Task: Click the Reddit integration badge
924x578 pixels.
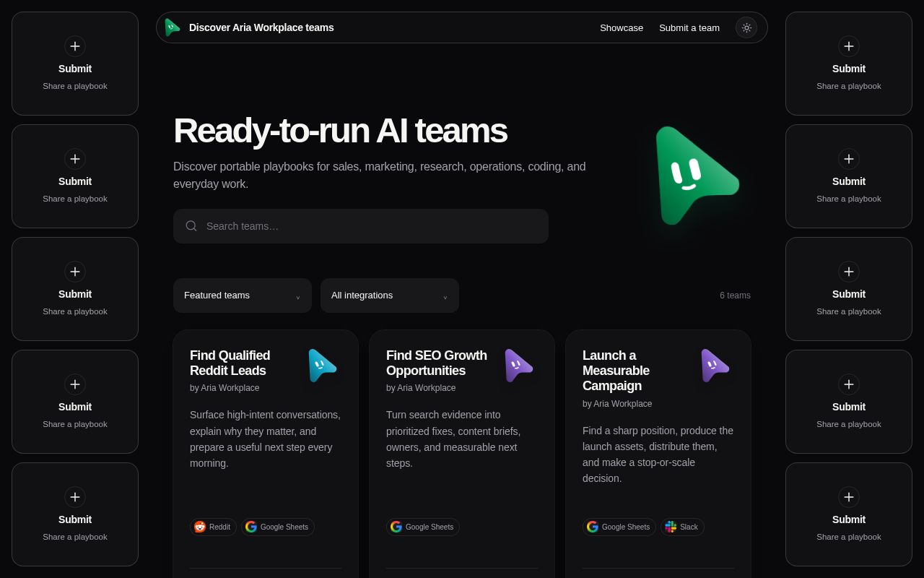Action: [x=213, y=527]
